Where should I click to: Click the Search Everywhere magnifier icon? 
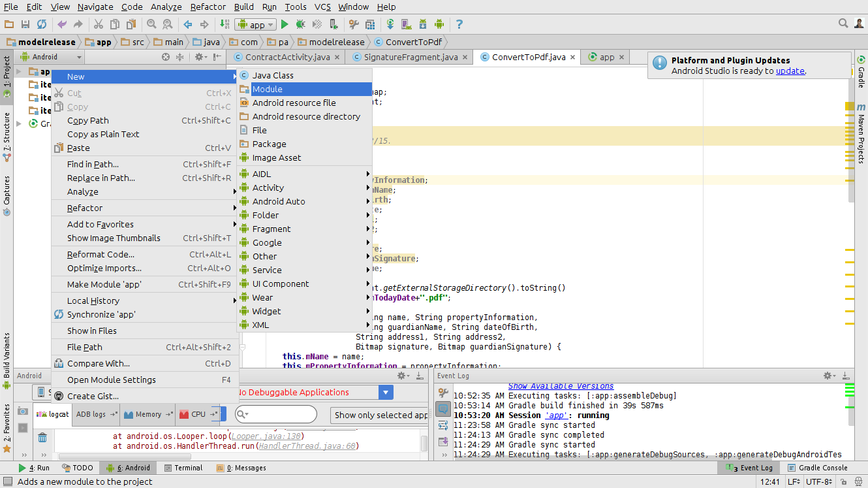click(x=843, y=24)
